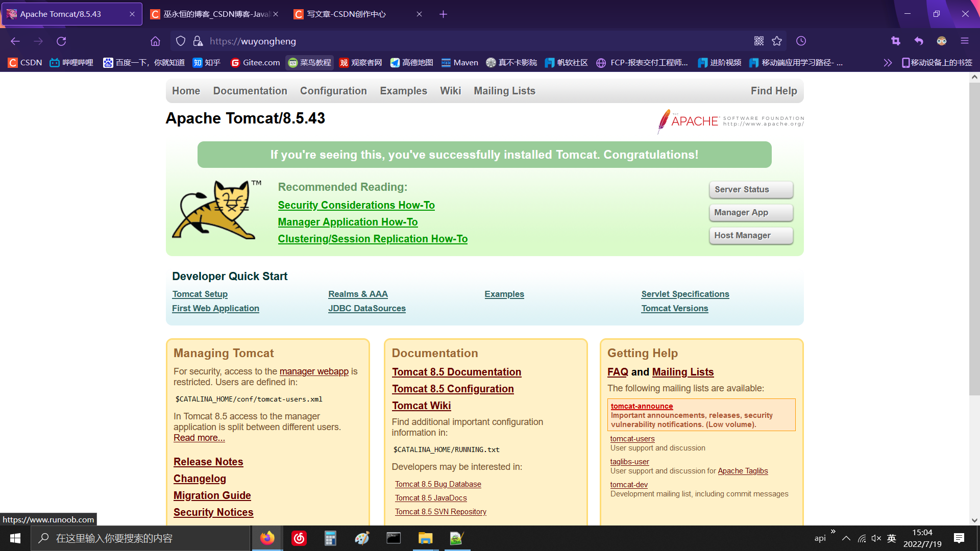Image resolution: width=980 pixels, height=551 pixels.
Task: Bookmark this page with the star icon
Action: coord(777,41)
